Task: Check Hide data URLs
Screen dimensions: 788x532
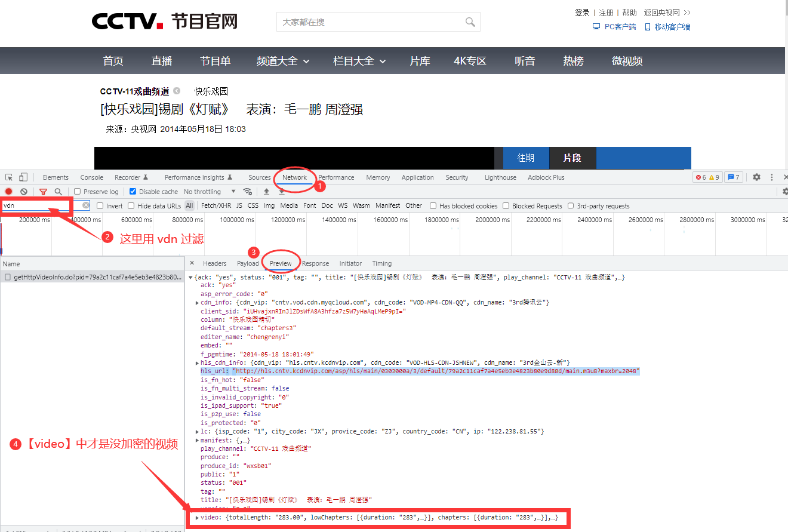Action: pos(131,206)
